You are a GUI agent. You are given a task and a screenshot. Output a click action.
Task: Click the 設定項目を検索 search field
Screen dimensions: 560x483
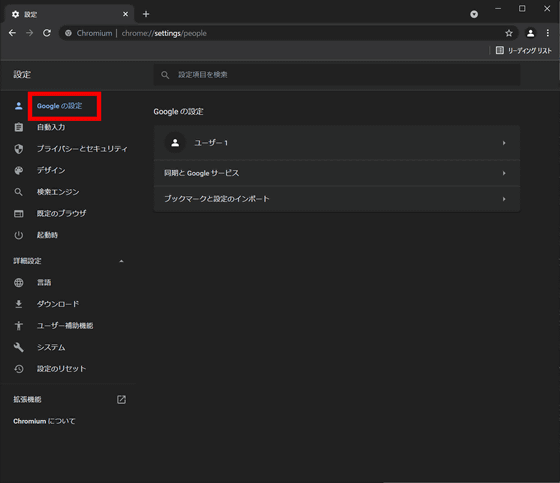pyautogui.click(x=337, y=75)
